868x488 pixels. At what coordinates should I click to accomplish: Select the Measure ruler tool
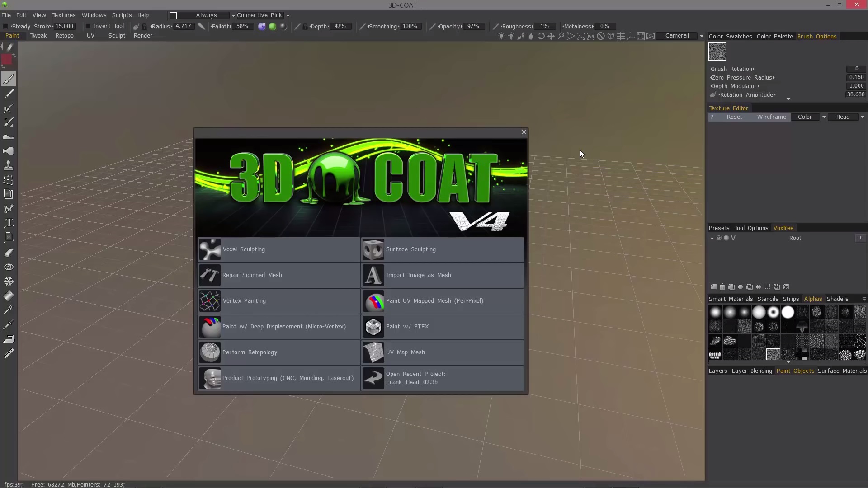[x=9, y=353]
